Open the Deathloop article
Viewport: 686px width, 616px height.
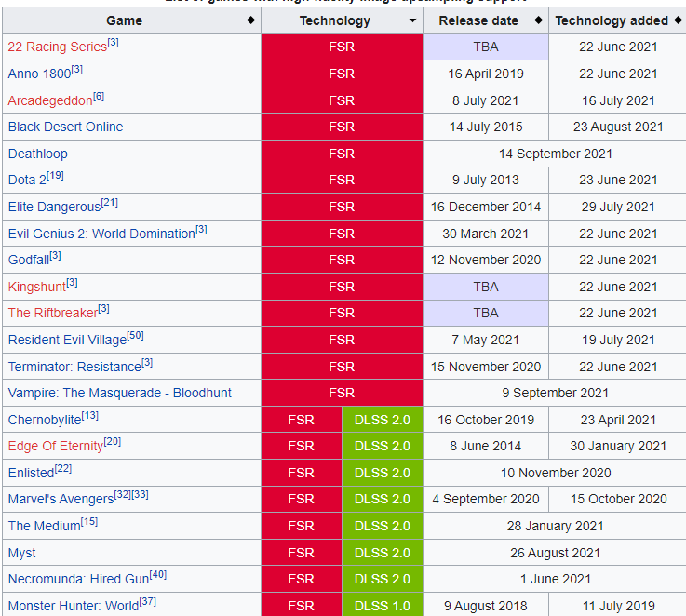point(37,154)
